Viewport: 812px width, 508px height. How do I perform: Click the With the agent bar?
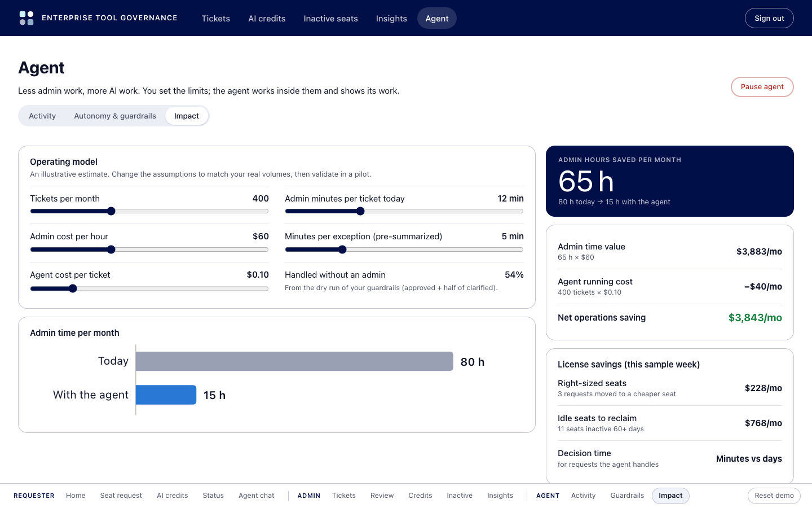click(166, 395)
